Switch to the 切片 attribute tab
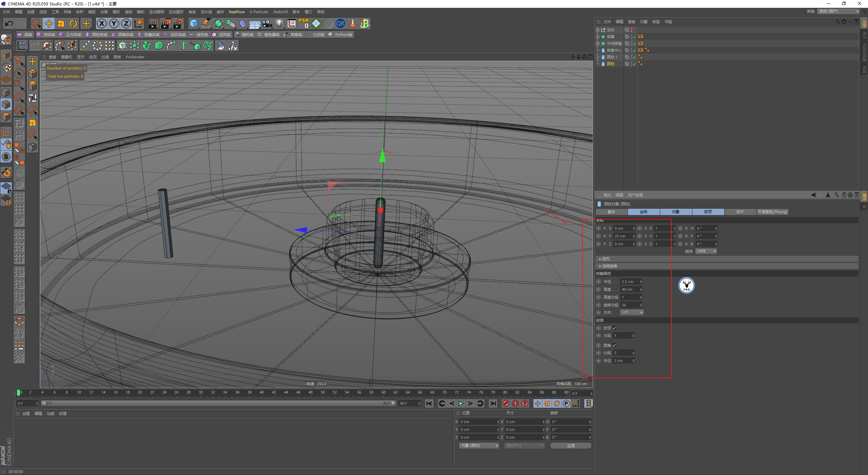Viewport: 868px width, 475px height. [740, 212]
